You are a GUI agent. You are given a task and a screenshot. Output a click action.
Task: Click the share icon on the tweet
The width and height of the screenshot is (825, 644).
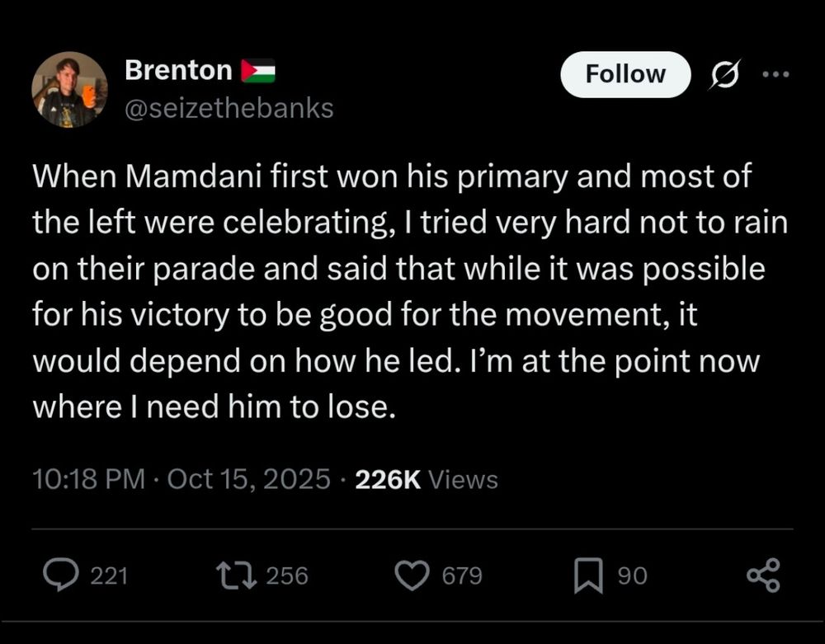coord(762,575)
